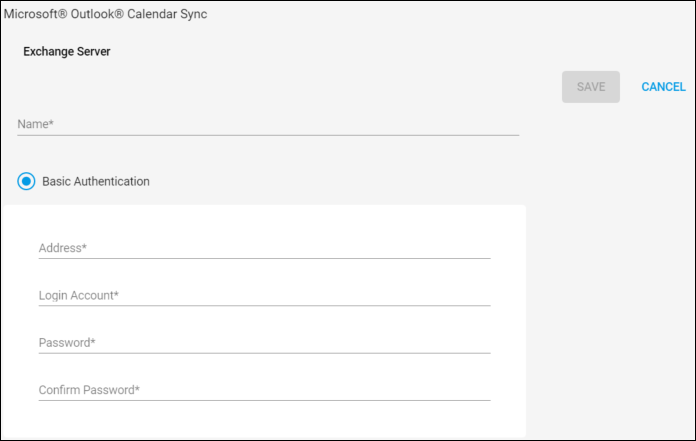Focus the Password input field
The image size is (696, 441).
pos(265,343)
